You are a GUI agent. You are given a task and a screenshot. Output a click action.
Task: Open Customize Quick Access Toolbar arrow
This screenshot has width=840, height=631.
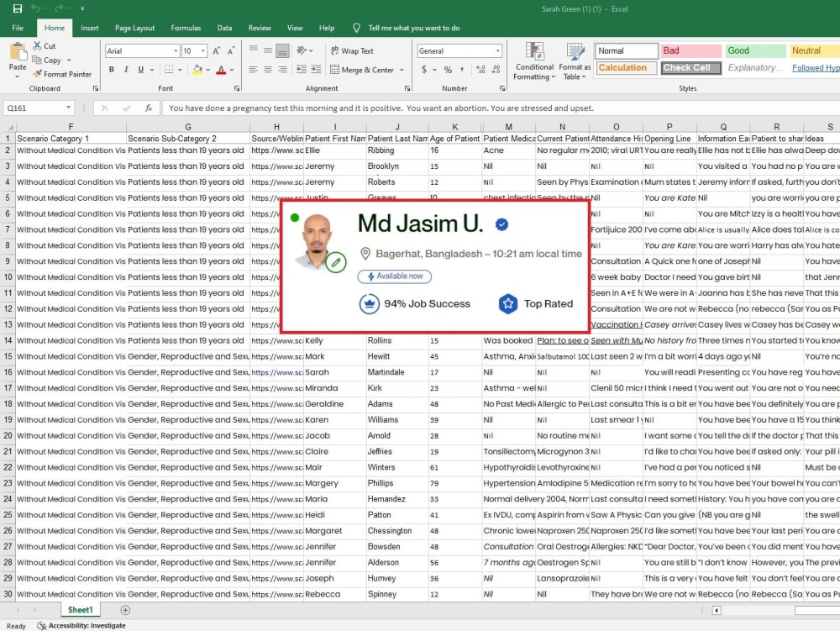click(x=82, y=8)
